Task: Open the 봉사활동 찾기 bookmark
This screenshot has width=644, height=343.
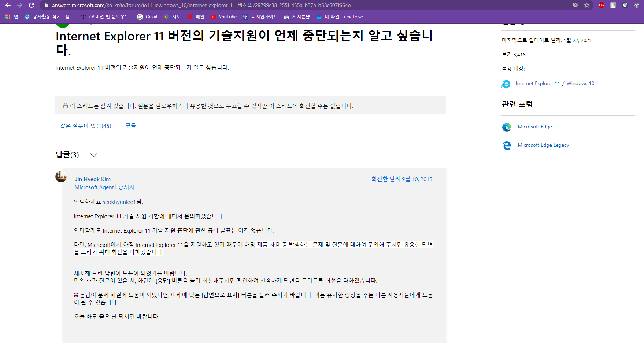Action: pos(48,17)
